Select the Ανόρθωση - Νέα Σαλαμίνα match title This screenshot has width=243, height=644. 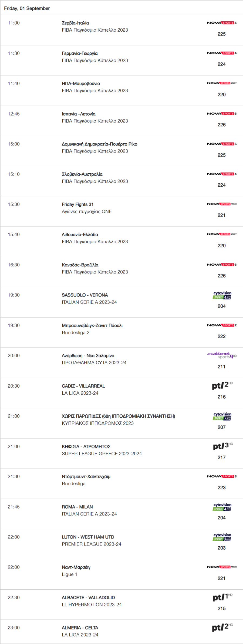(x=88, y=356)
